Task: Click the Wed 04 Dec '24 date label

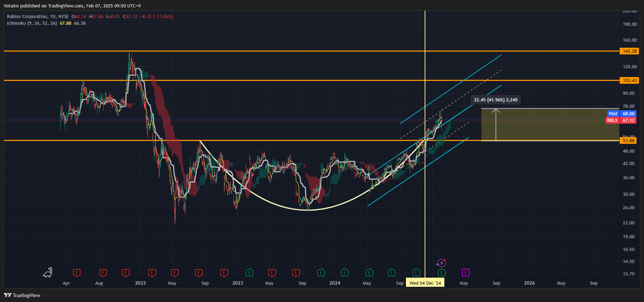Action: (425, 283)
